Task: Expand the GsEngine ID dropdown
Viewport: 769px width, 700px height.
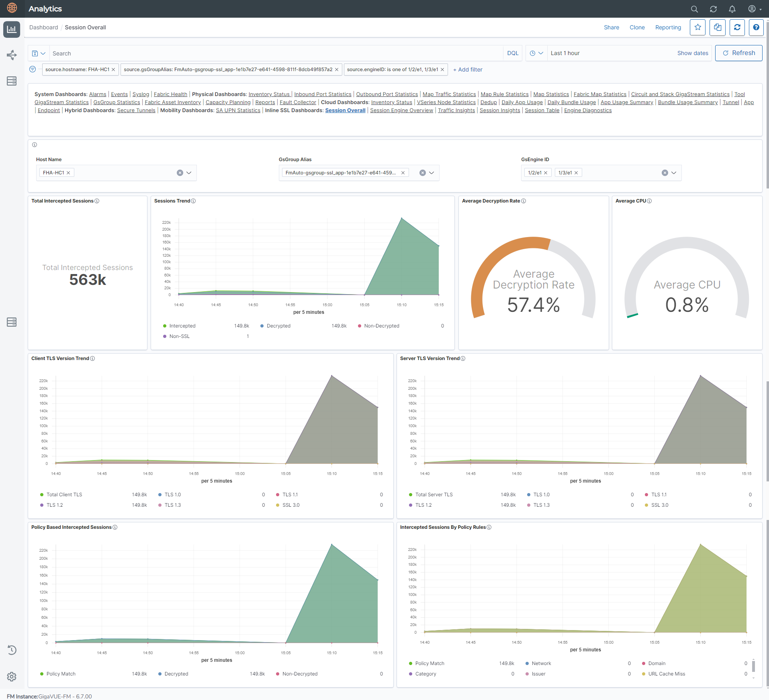Action: [674, 173]
